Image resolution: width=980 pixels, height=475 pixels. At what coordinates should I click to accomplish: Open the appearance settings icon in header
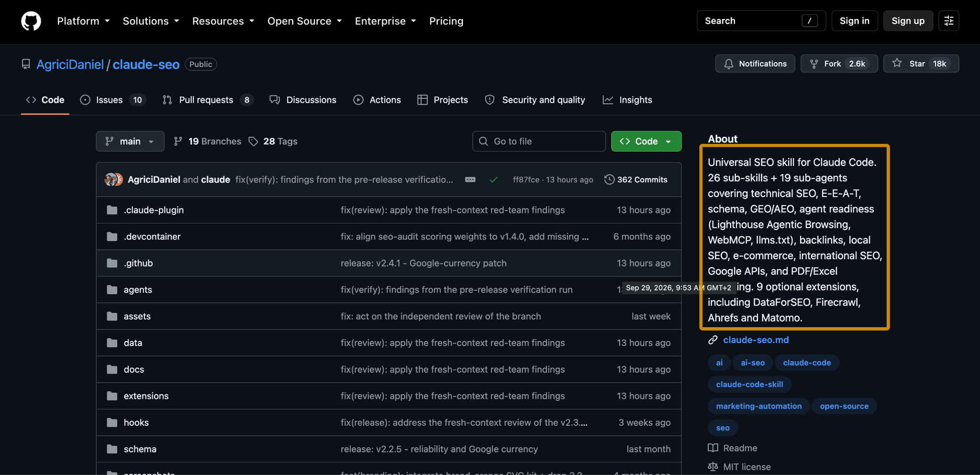[x=949, y=21]
